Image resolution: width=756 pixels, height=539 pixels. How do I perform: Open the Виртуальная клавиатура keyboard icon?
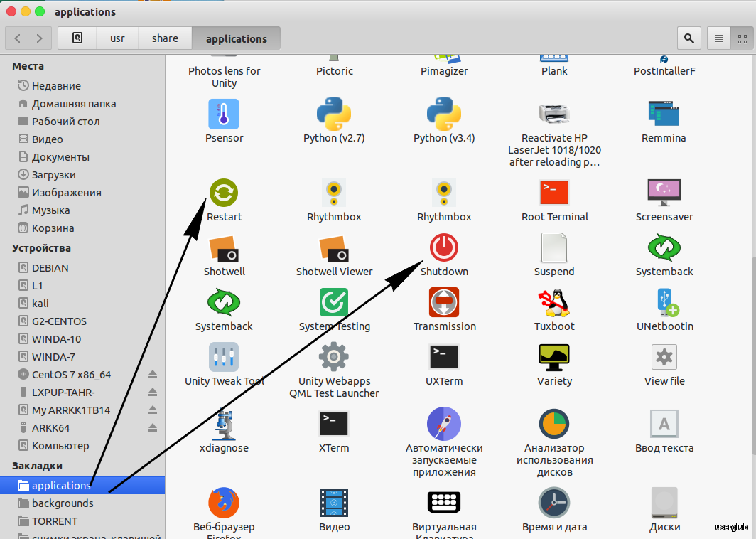443,502
